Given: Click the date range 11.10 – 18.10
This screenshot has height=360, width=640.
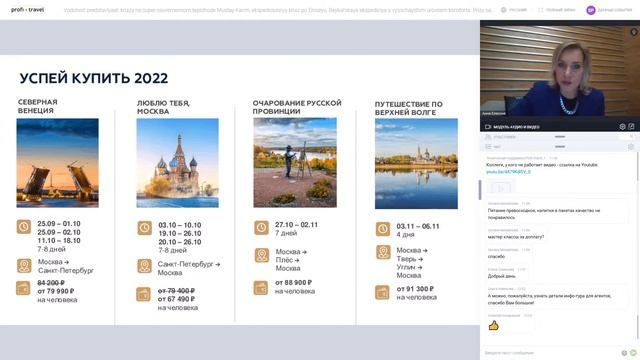Looking at the screenshot, I should [59, 240].
